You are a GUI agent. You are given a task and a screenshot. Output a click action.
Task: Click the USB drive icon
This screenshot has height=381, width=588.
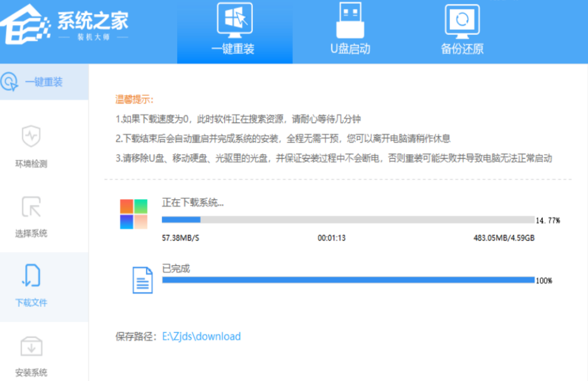tap(350, 20)
